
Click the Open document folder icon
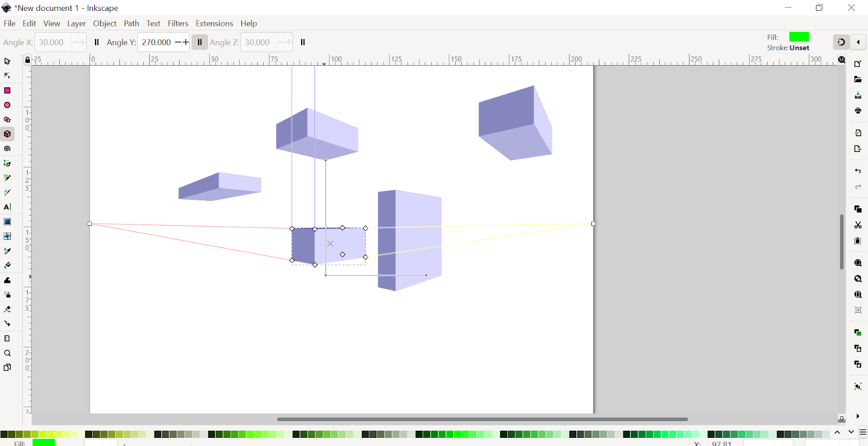[x=858, y=80]
